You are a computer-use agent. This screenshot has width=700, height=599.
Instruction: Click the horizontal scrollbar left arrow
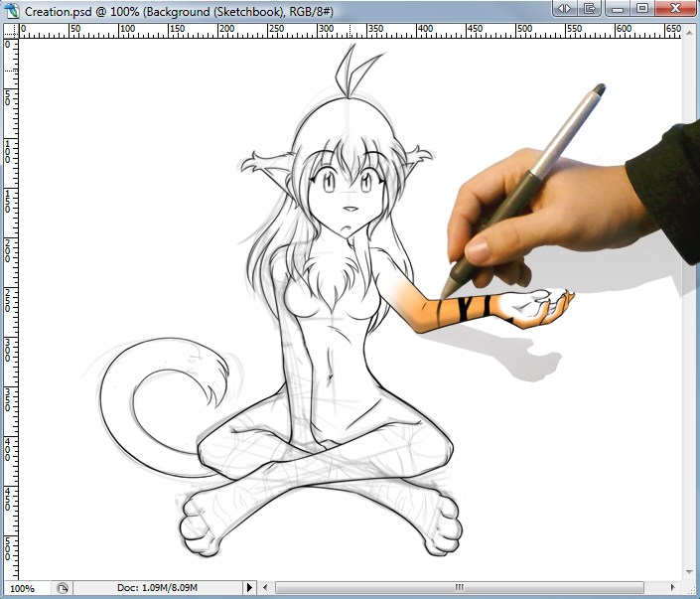pos(265,587)
